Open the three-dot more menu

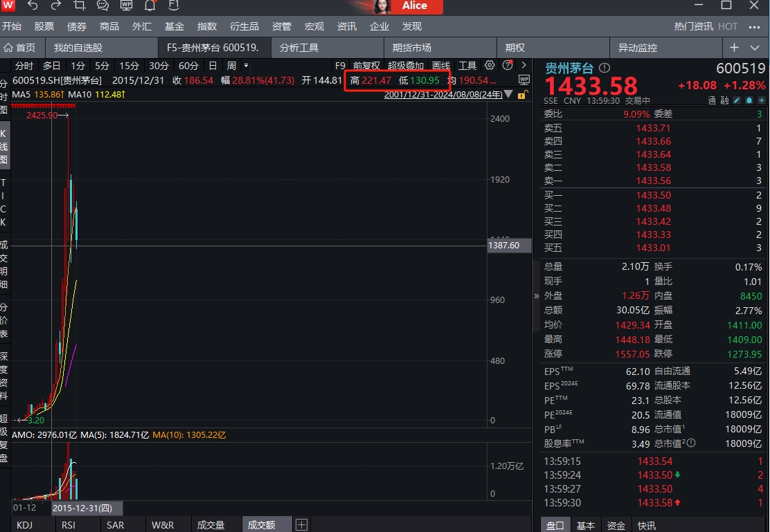754,26
